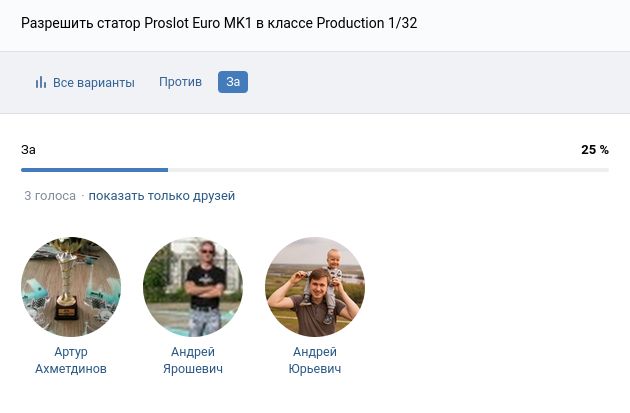
Task: Click the first name Артур under the trophy photo
Action: point(71,352)
